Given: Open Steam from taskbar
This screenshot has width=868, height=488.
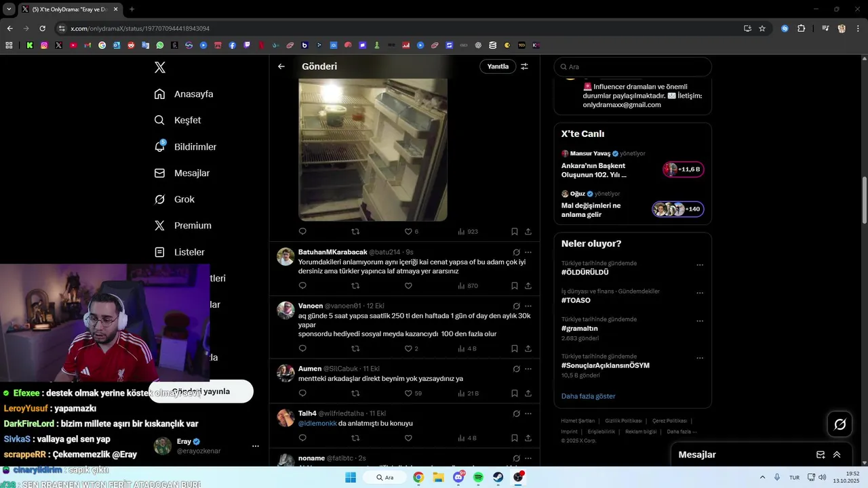Looking at the screenshot, I should tap(498, 478).
